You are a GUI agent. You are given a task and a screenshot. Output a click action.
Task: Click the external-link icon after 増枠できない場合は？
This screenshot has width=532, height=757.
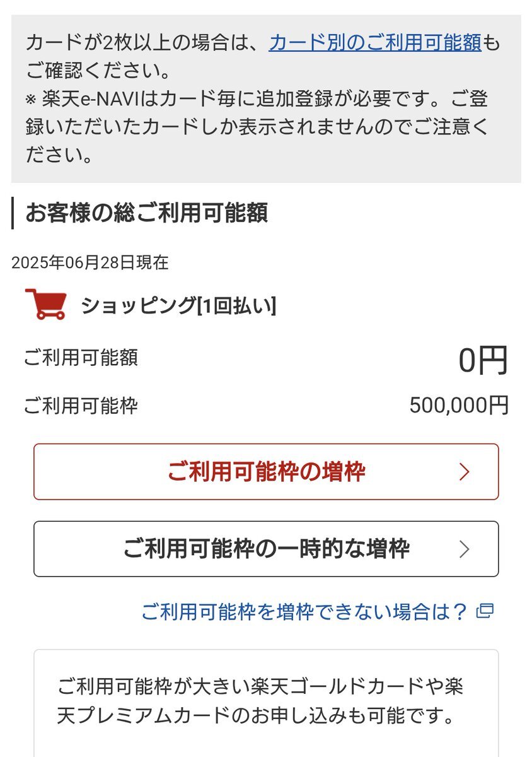pyautogui.click(x=485, y=611)
